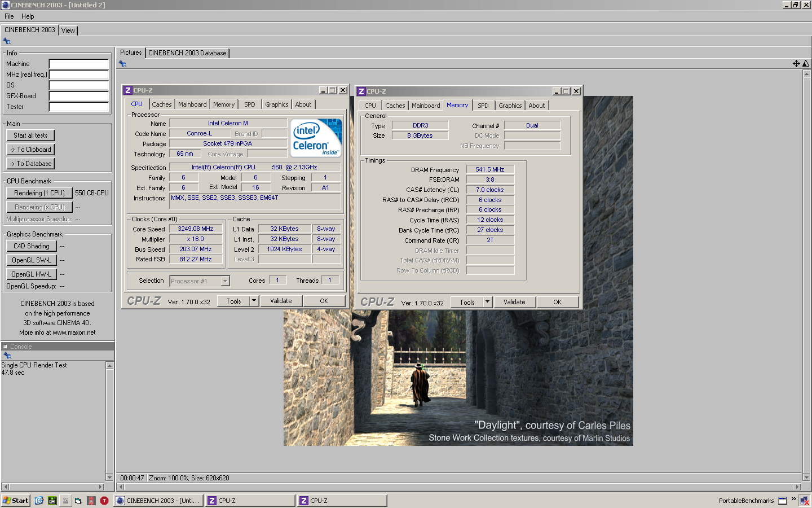Click the Start all tests button
812x508 pixels.
(30, 135)
